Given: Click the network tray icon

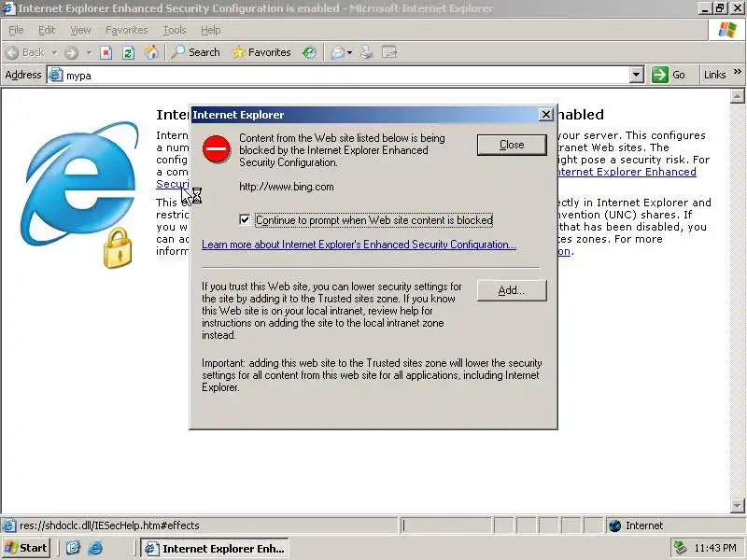Looking at the screenshot, I should pyautogui.click(x=681, y=548).
